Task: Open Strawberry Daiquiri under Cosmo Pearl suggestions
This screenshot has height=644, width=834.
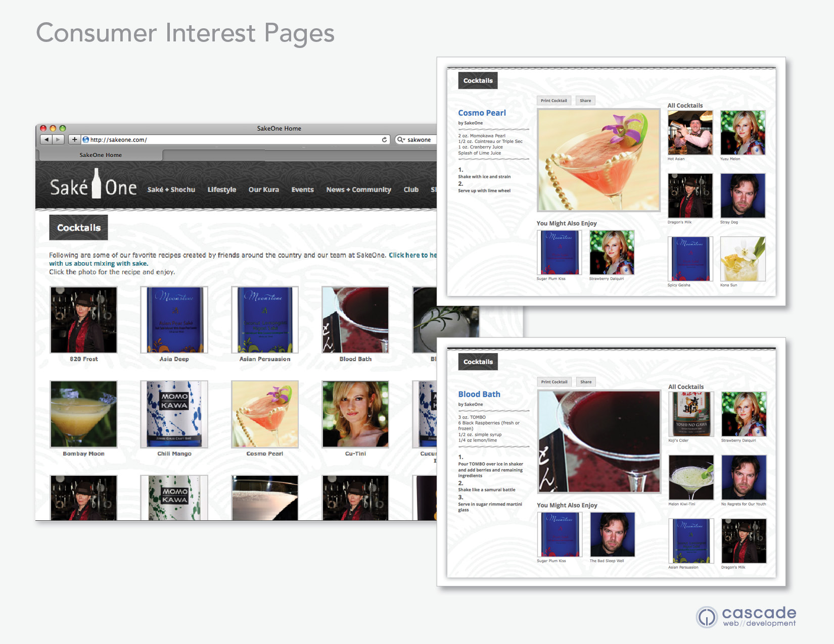Action: coord(612,253)
